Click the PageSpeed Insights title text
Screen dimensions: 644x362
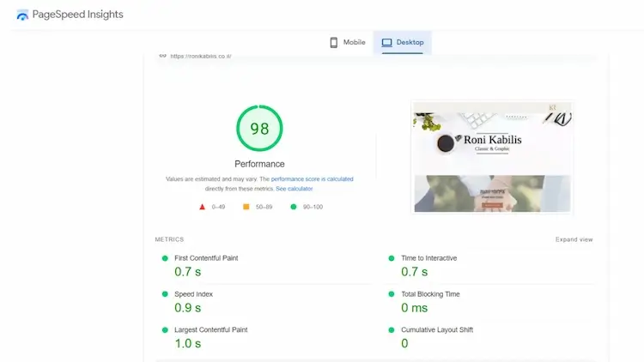pyautogui.click(x=77, y=15)
